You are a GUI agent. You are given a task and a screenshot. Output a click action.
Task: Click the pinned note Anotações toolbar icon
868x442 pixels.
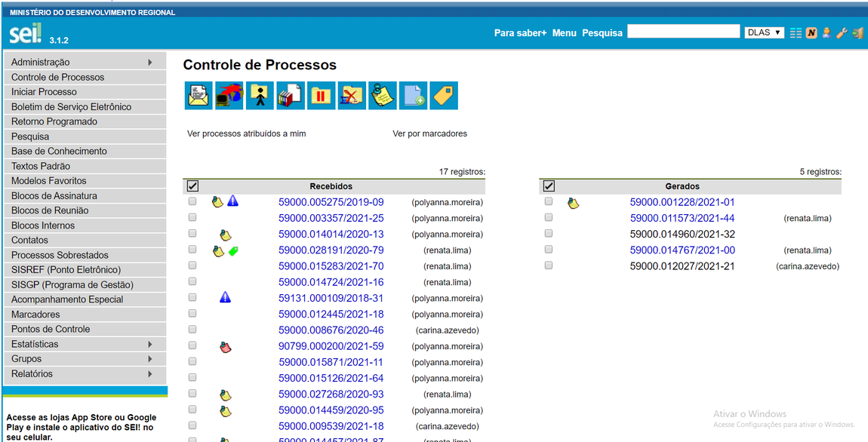click(383, 96)
